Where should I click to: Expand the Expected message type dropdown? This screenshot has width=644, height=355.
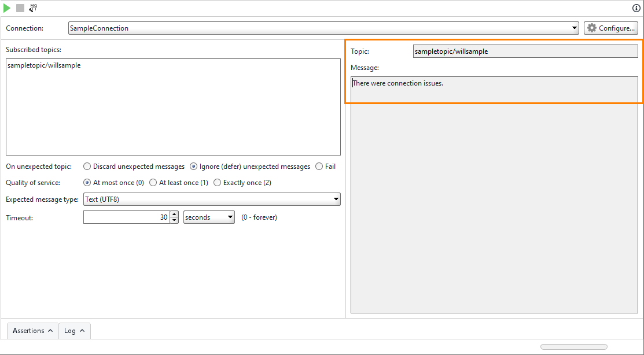[x=336, y=199]
